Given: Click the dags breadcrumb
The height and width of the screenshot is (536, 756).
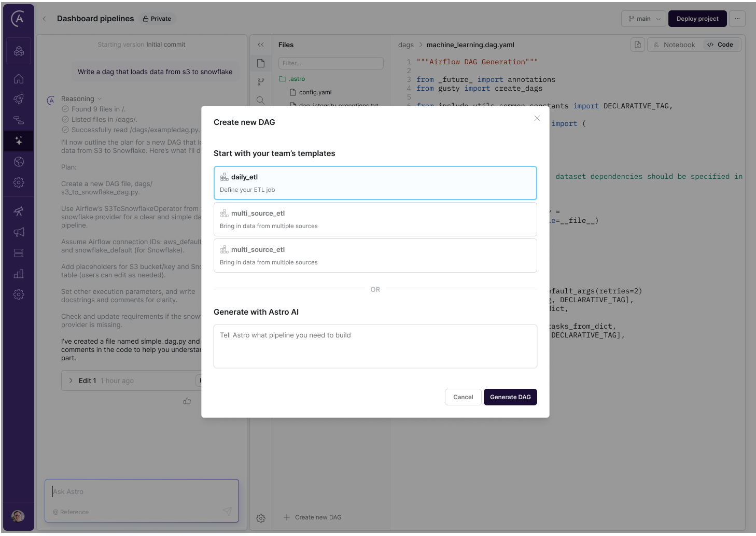Looking at the screenshot, I should 406,45.
